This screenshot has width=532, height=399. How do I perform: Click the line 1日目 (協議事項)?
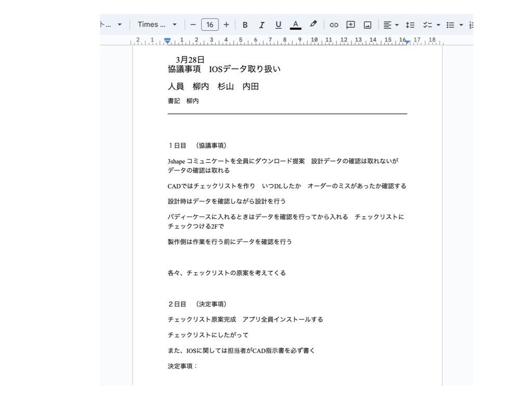coord(197,145)
